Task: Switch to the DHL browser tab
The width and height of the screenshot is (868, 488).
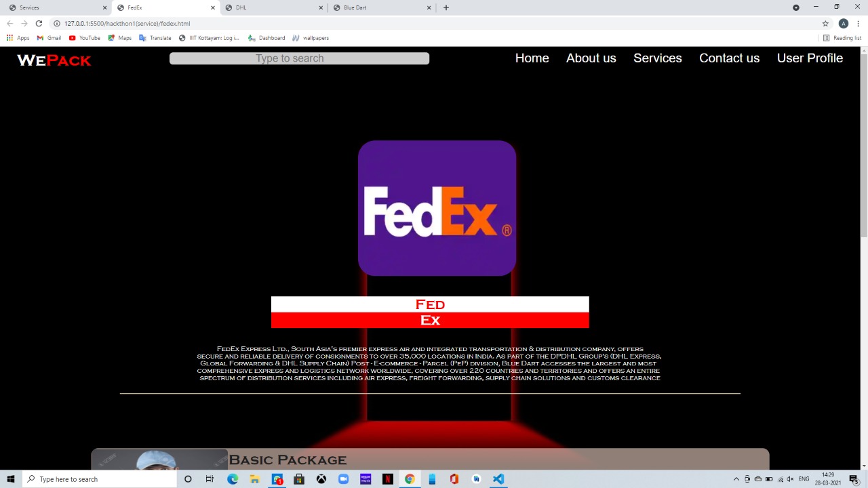Action: click(273, 7)
